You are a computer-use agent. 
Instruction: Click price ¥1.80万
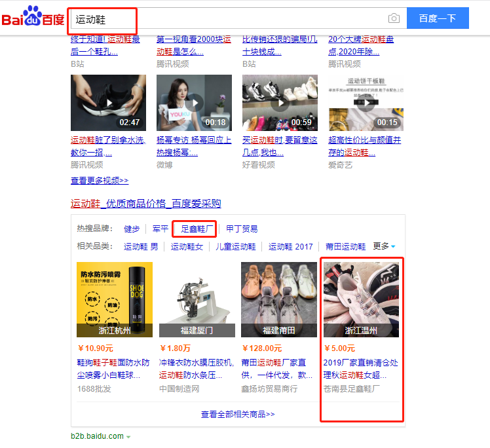(175, 348)
